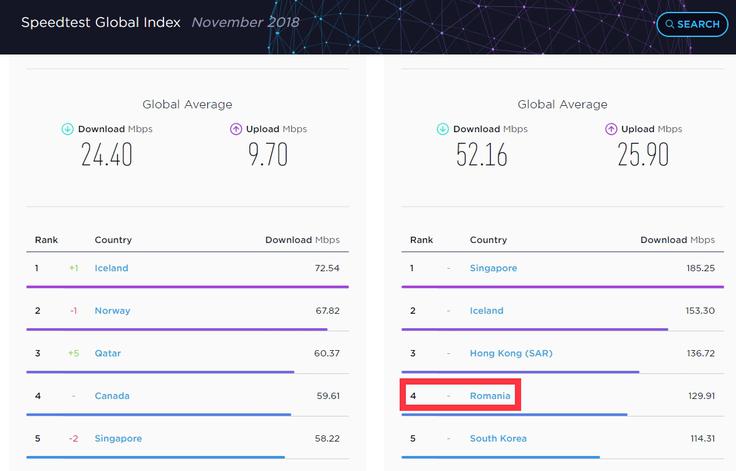Image resolution: width=736 pixels, height=471 pixels.
Task: Click the right panel download arrow icon
Action: [443, 129]
